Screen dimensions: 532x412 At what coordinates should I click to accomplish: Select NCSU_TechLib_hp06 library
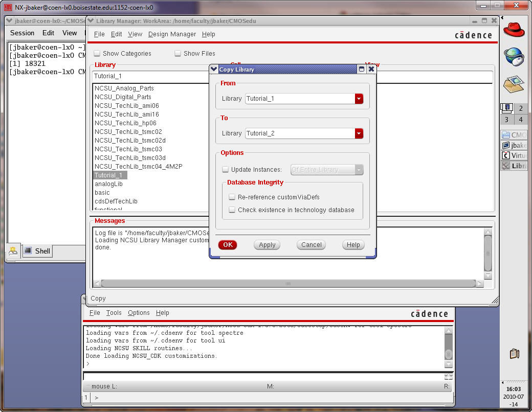pyautogui.click(x=125, y=123)
